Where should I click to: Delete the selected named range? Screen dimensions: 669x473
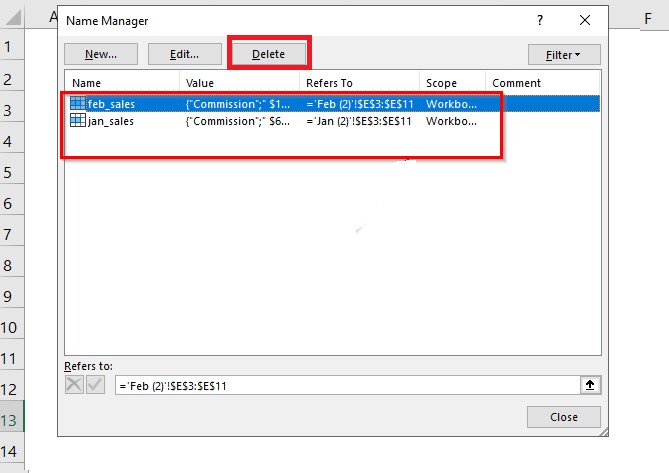(268, 54)
